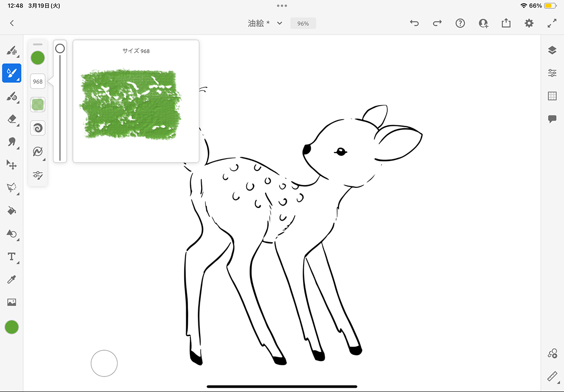Use the Eyedropper tool
Viewport: 564px width, 392px height.
click(x=12, y=280)
